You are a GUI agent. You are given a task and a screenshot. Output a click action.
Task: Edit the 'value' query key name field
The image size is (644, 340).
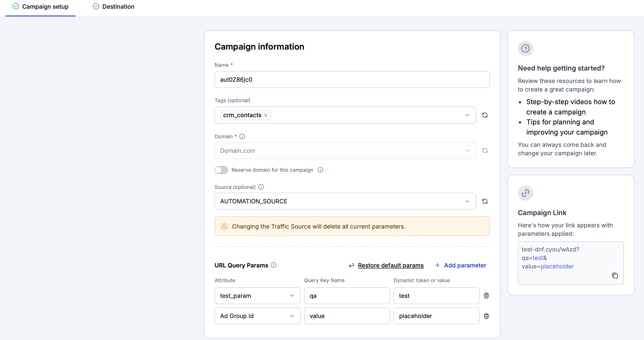pyautogui.click(x=347, y=316)
